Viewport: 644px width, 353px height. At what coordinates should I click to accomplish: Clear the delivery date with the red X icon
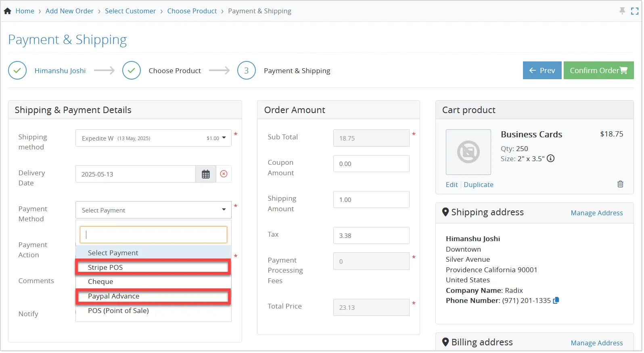[224, 174]
